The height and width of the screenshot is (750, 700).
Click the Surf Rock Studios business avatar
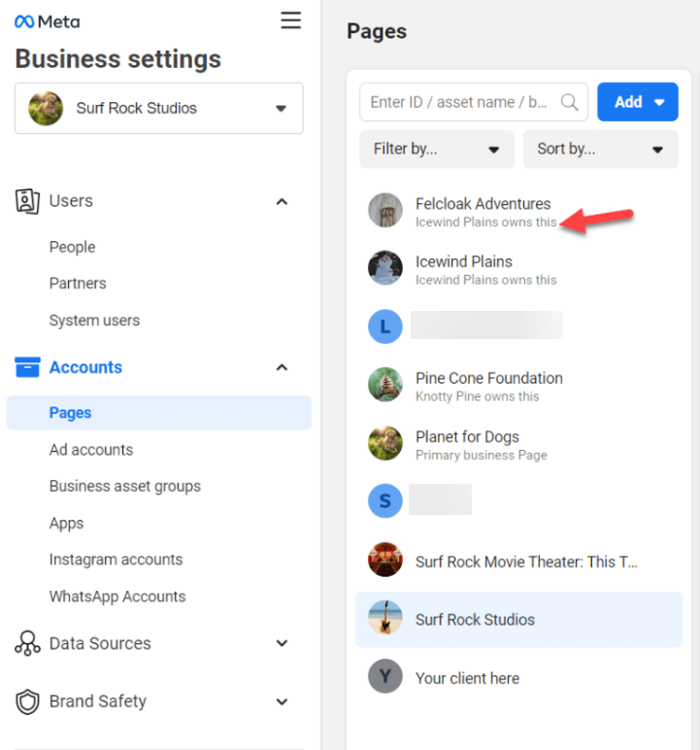tap(46, 108)
